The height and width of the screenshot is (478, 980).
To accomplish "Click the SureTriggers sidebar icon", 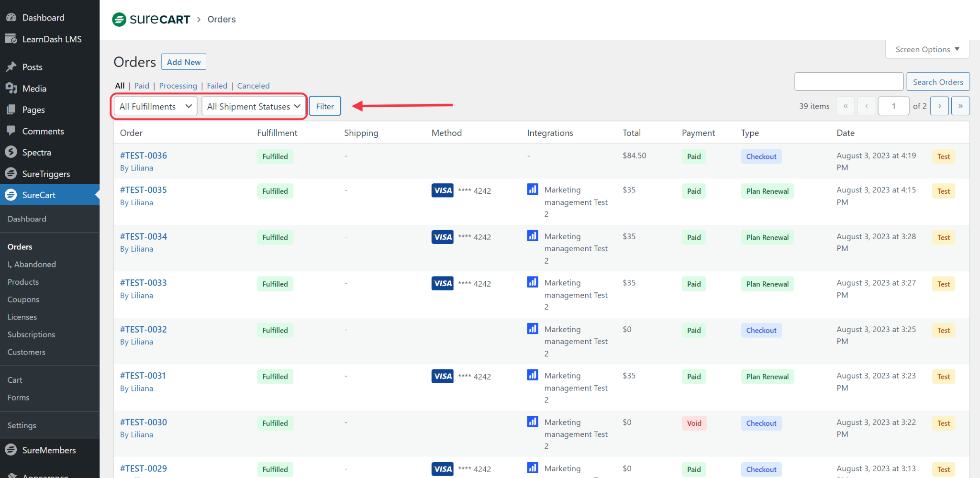I will coord(11,174).
